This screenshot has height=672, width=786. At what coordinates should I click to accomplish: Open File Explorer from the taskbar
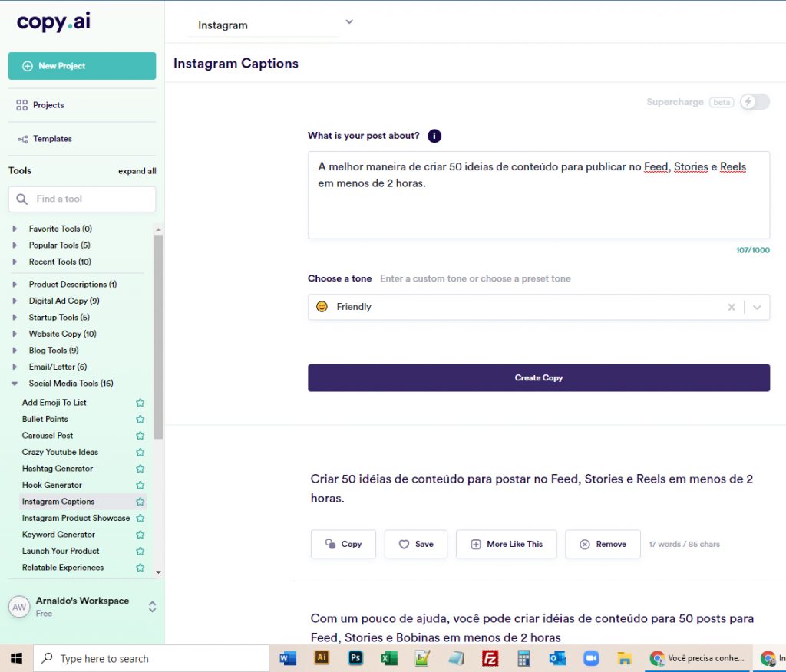625,658
